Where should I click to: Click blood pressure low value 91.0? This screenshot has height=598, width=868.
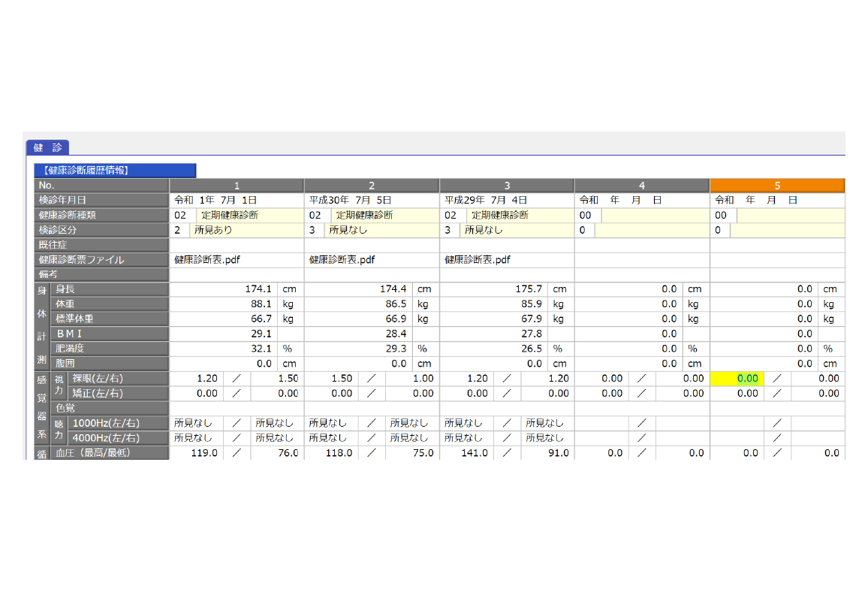pyautogui.click(x=548, y=453)
